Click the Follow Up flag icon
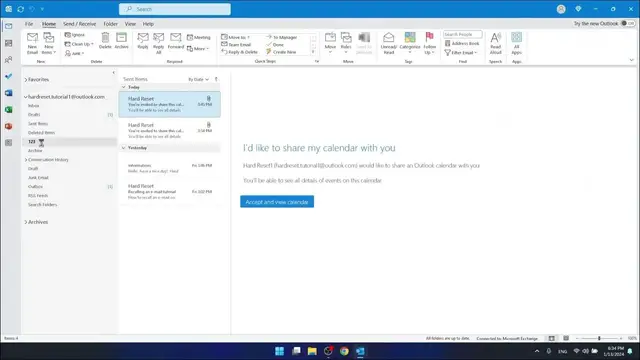640x360 pixels. coord(429,37)
